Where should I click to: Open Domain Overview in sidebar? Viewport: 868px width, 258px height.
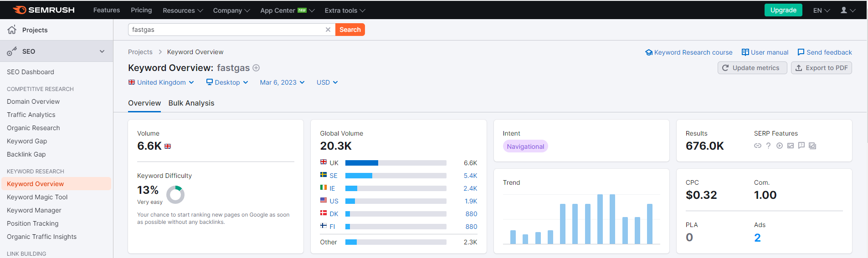33,101
